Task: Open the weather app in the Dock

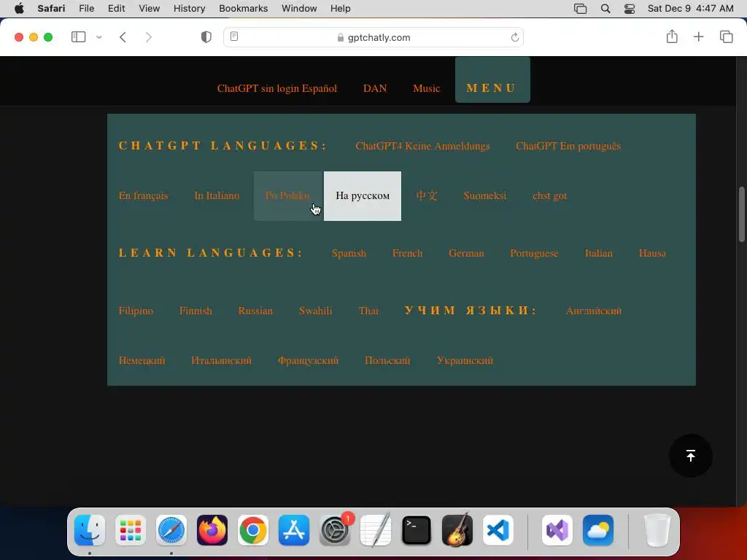Action: click(598, 530)
